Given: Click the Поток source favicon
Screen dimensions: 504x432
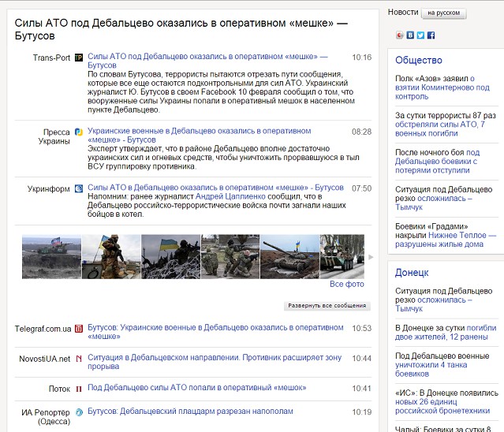Looking at the screenshot, I should (79, 389).
